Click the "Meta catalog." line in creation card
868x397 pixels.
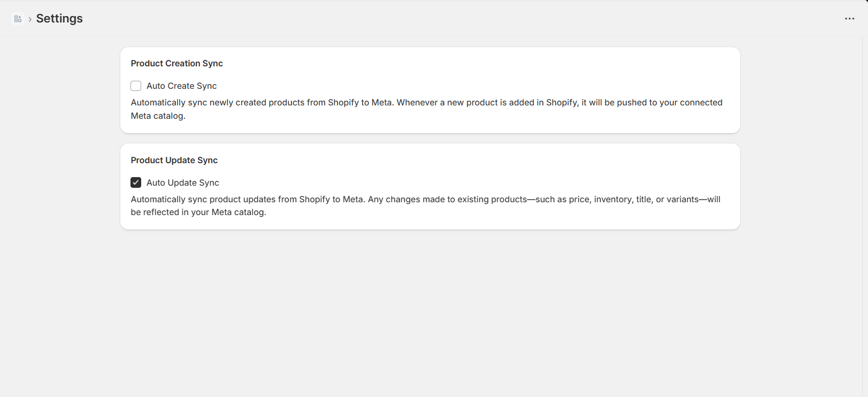[x=158, y=116]
